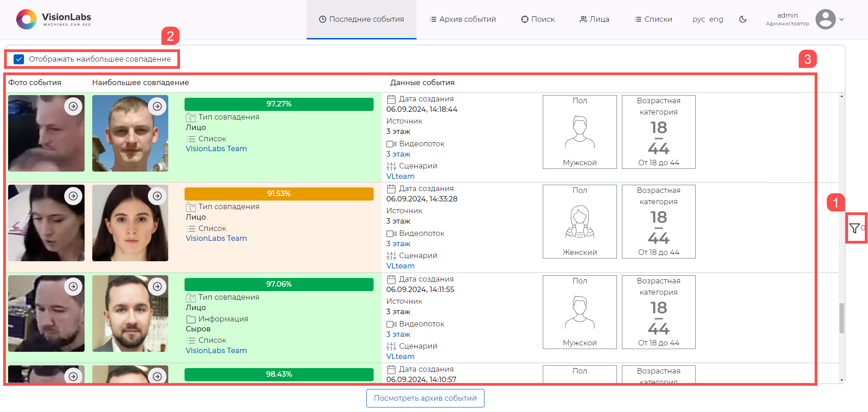This screenshot has width=868, height=412.
Task: Open the filter funnel icon panel
Action: pos(854,229)
